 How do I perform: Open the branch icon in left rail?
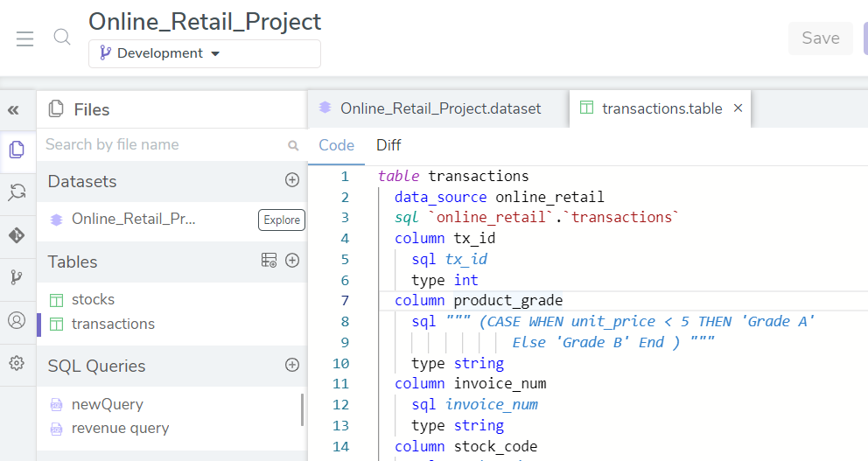click(x=17, y=277)
